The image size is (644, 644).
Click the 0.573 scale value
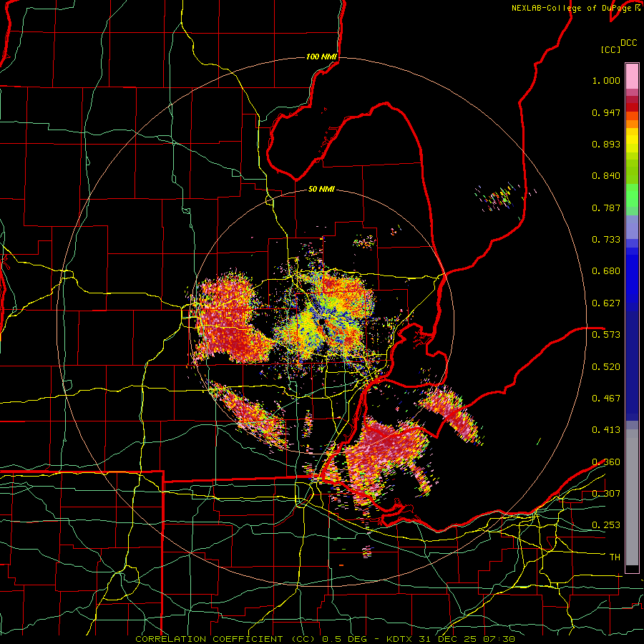tap(606, 335)
